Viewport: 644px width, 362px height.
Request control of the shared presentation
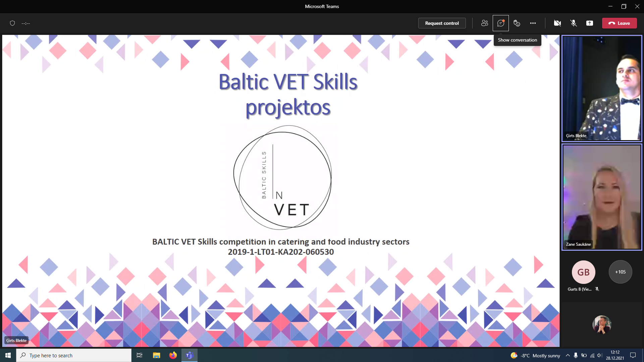(442, 23)
